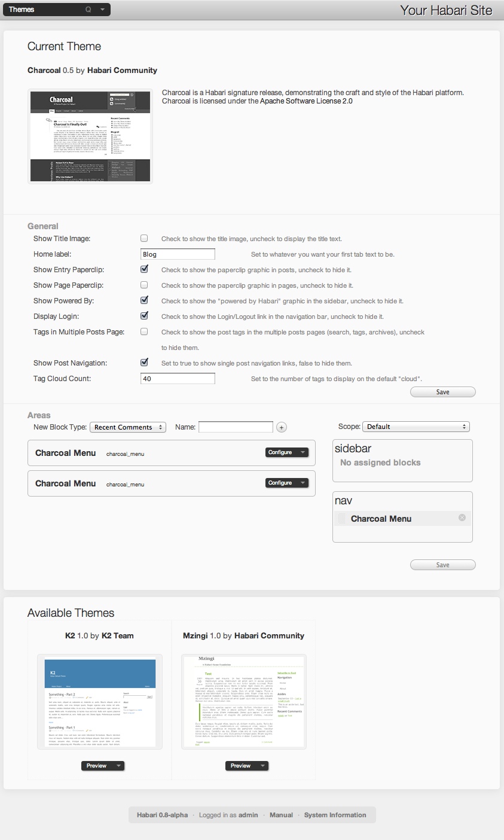Click Preview button for Mzingi theme
The height and width of the screenshot is (840, 504).
tap(240, 766)
